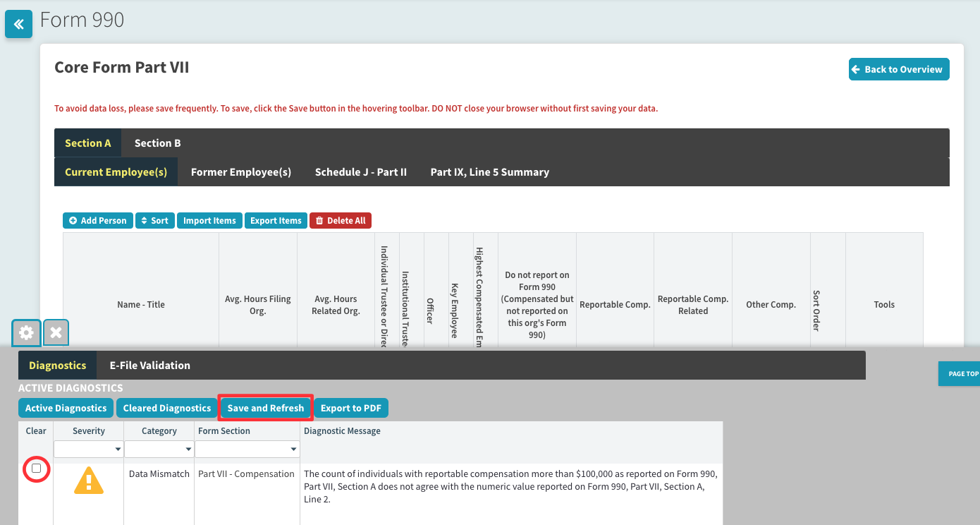Go back to overview
This screenshot has height=525, width=980.
click(x=898, y=69)
